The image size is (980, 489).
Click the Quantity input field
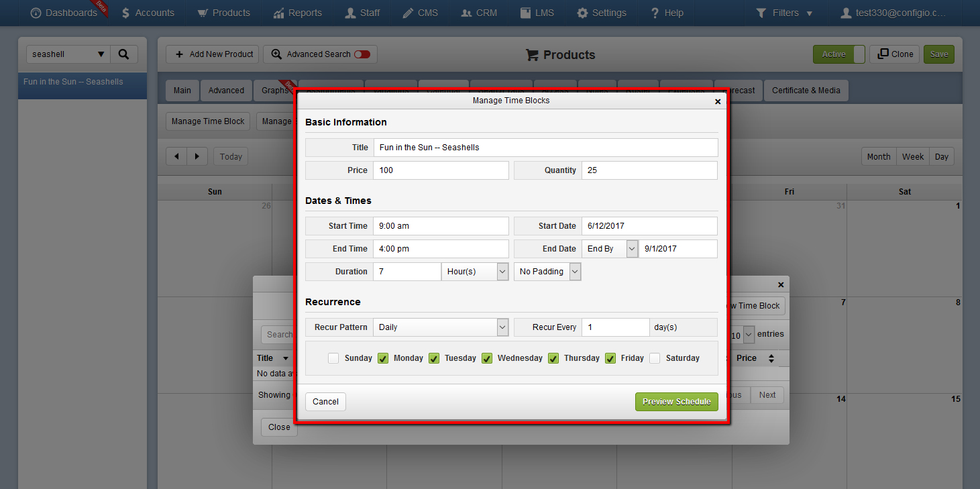649,170
